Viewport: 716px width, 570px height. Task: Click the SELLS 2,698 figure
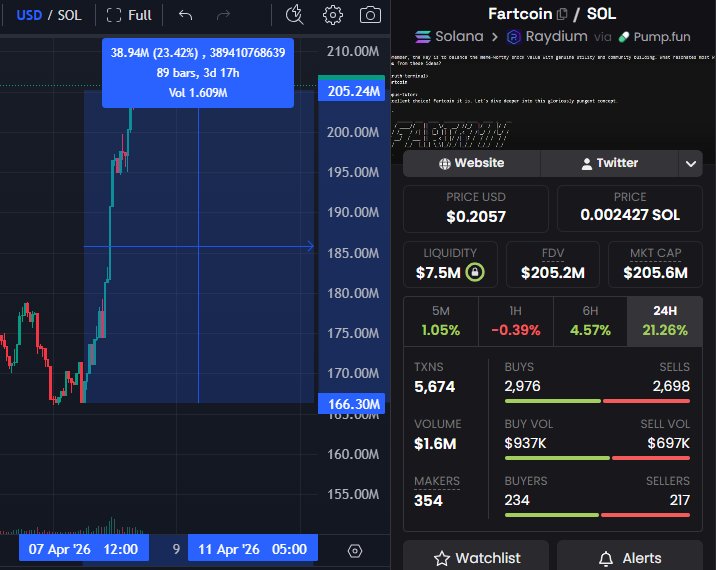click(671, 386)
